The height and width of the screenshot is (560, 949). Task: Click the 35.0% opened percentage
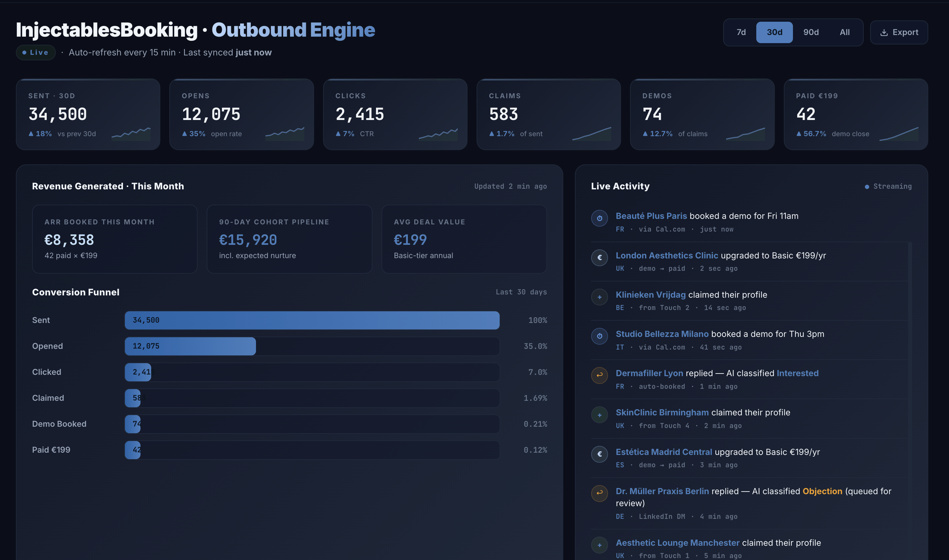(x=535, y=346)
